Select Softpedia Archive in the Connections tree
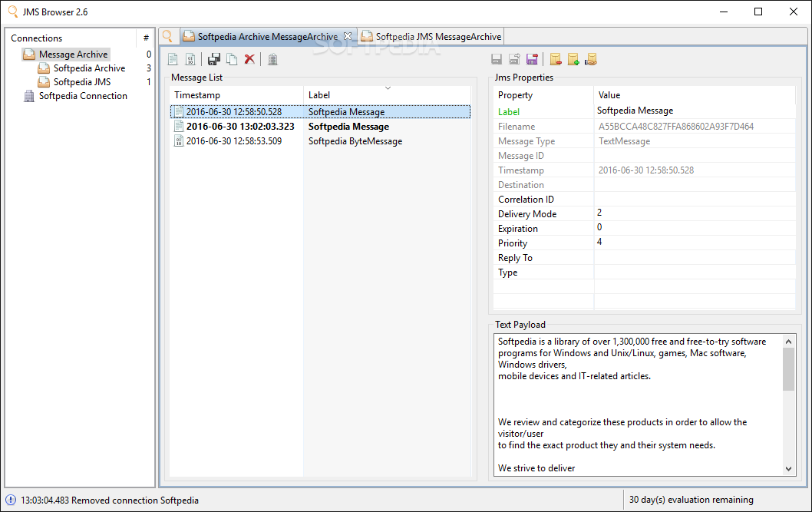The image size is (812, 512). [x=89, y=68]
